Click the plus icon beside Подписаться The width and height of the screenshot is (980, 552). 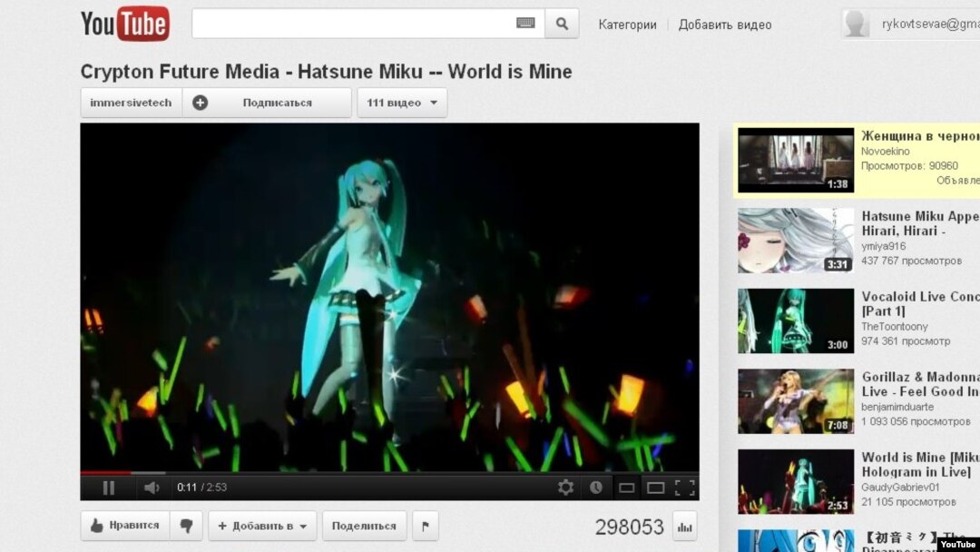point(200,103)
